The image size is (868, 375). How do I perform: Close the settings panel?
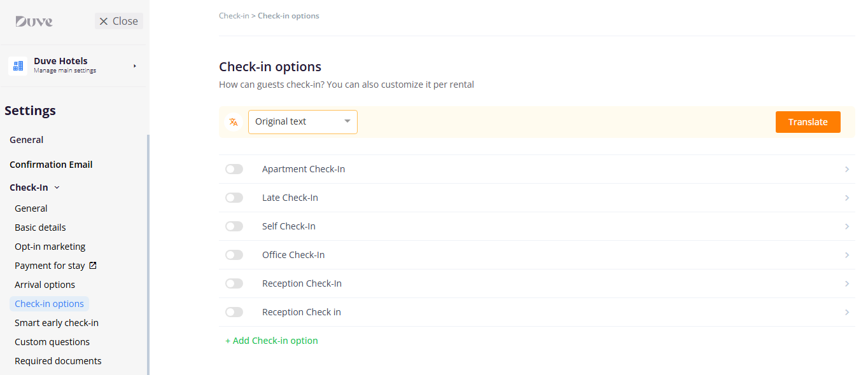pyautogui.click(x=119, y=21)
